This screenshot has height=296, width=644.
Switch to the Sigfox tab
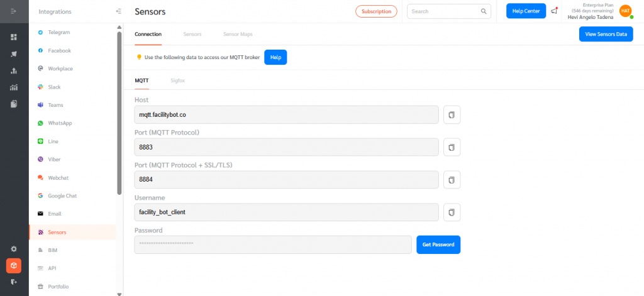coord(177,80)
